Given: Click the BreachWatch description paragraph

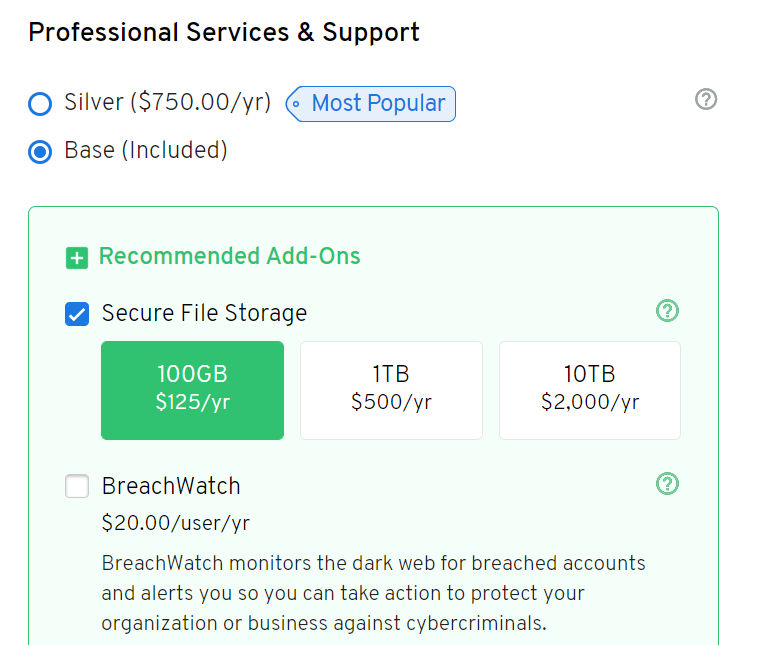Looking at the screenshot, I should coord(374,593).
